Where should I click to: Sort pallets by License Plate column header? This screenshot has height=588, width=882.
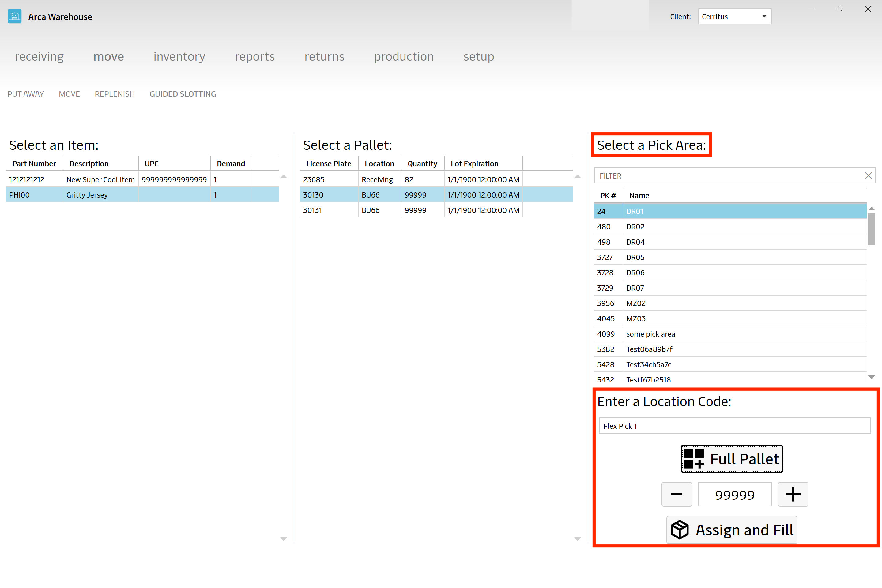(329, 164)
